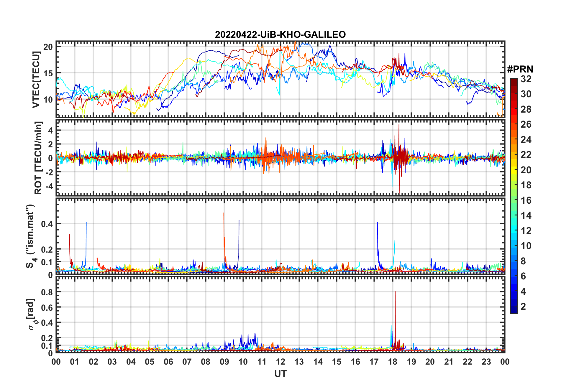
Task: Click the UT x-axis label
Action: click(x=280, y=374)
